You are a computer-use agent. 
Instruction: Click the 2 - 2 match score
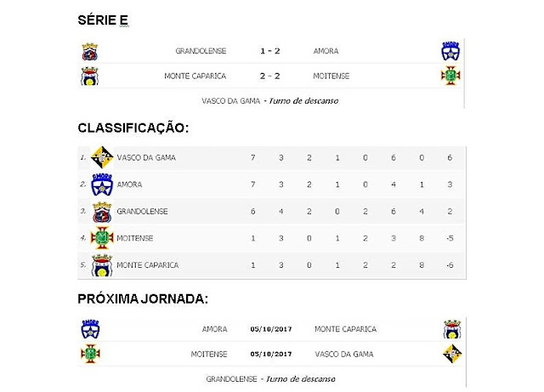pos(270,76)
